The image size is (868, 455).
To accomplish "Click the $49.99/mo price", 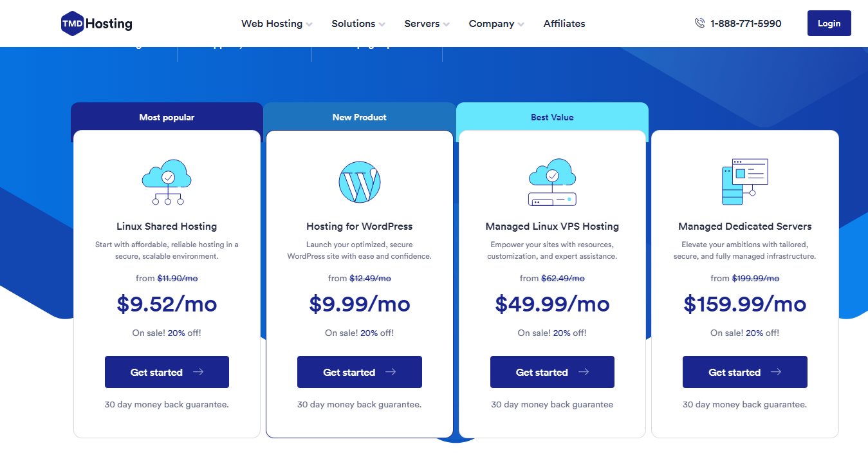I will 552,304.
